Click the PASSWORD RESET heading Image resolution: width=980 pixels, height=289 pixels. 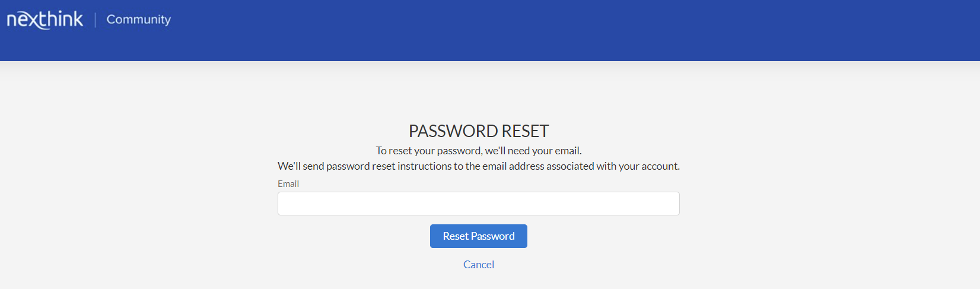click(x=478, y=131)
